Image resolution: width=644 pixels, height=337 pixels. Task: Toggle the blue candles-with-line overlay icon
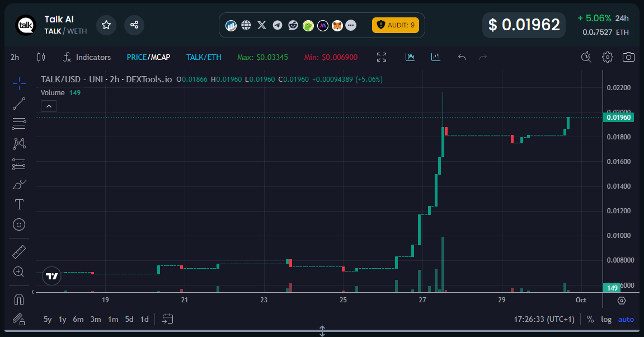click(410, 57)
